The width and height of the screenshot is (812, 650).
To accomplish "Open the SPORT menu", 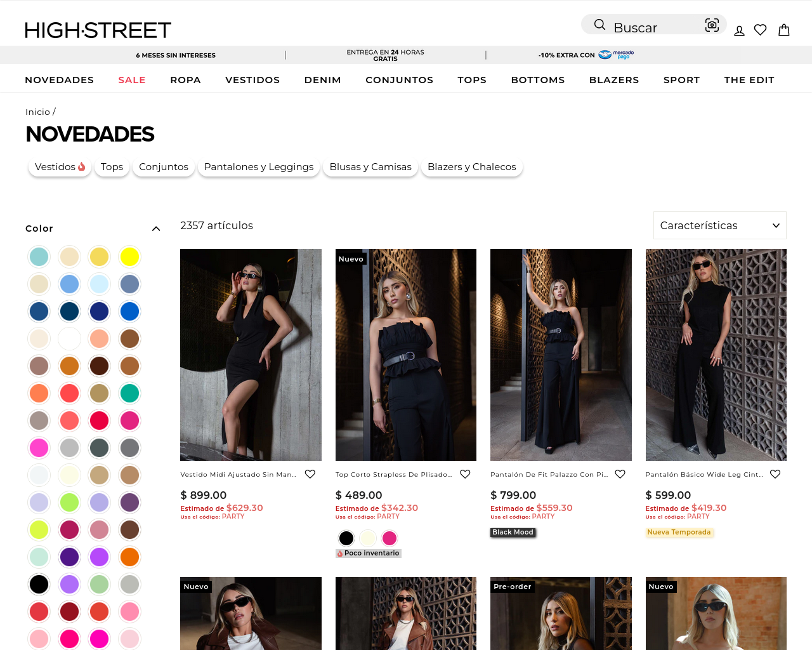I will 681,80.
